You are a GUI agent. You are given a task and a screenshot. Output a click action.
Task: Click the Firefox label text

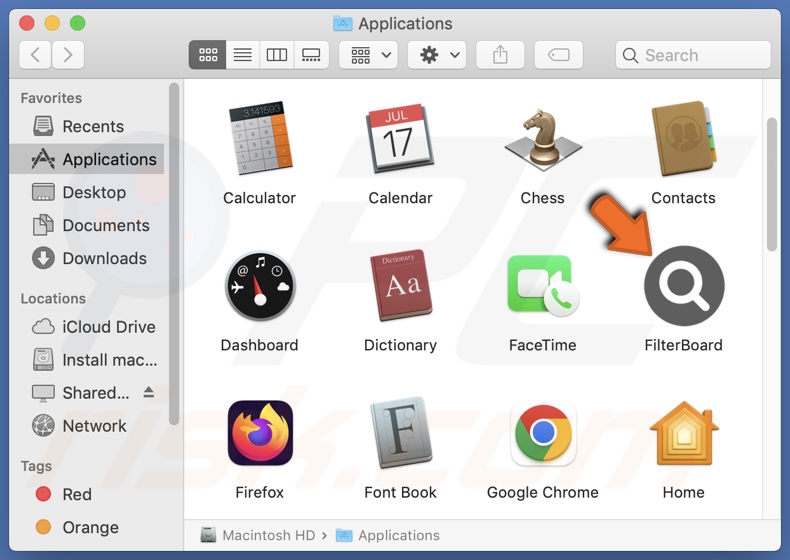[259, 492]
